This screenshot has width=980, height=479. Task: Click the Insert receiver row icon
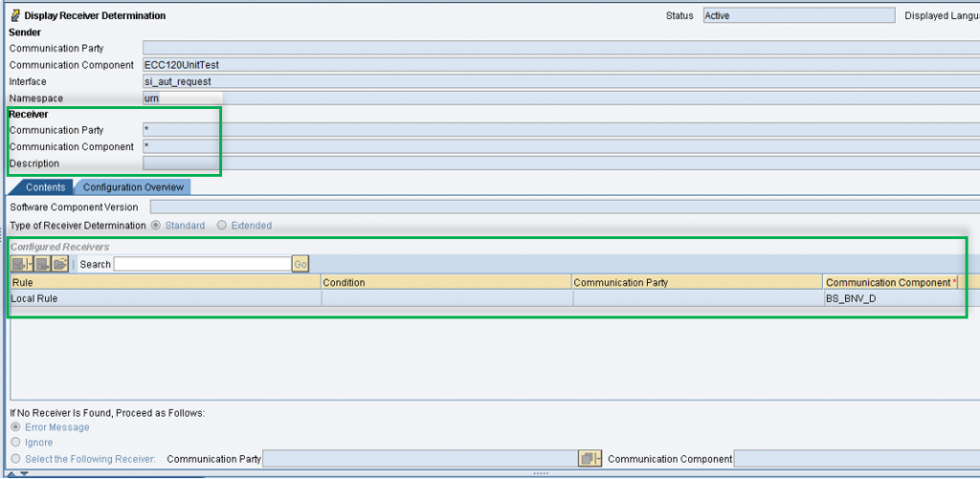pyautogui.click(x=17, y=264)
